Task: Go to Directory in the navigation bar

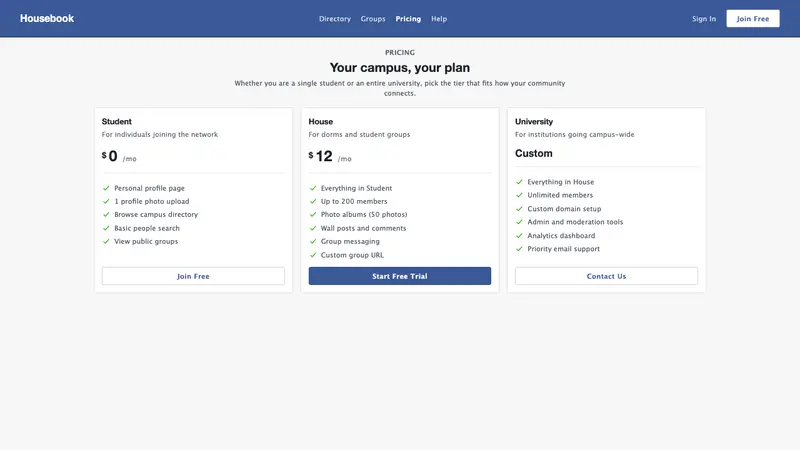Action: click(x=335, y=19)
